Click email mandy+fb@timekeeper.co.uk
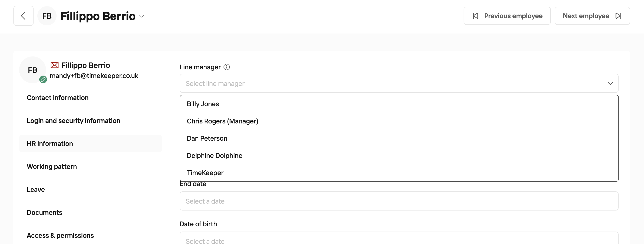The image size is (644, 244). click(x=94, y=76)
